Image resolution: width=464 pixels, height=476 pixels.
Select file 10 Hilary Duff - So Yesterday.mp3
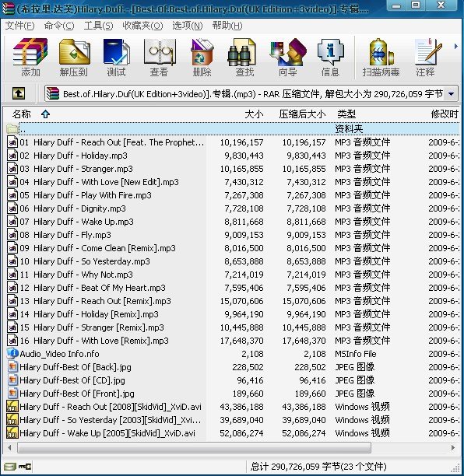[85, 261]
